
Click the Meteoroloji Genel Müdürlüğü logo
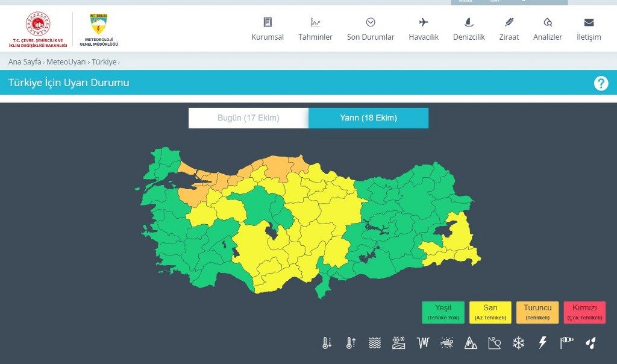(99, 30)
